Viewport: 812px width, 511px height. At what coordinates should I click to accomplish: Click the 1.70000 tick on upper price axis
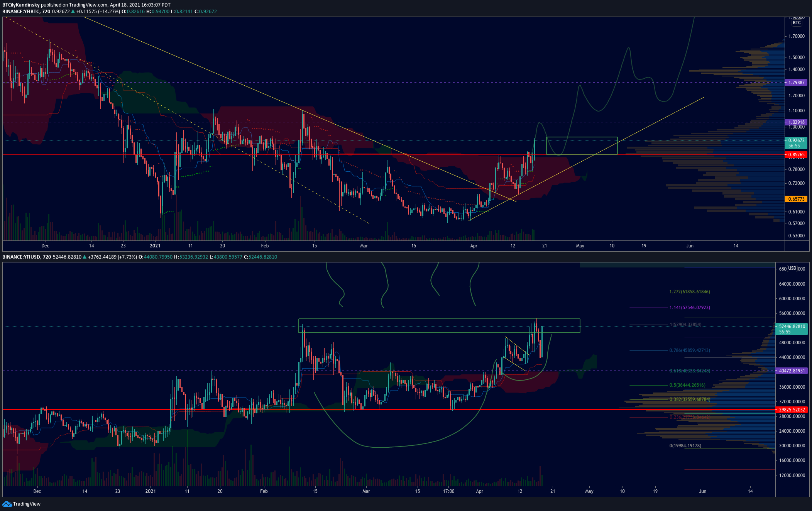click(797, 36)
